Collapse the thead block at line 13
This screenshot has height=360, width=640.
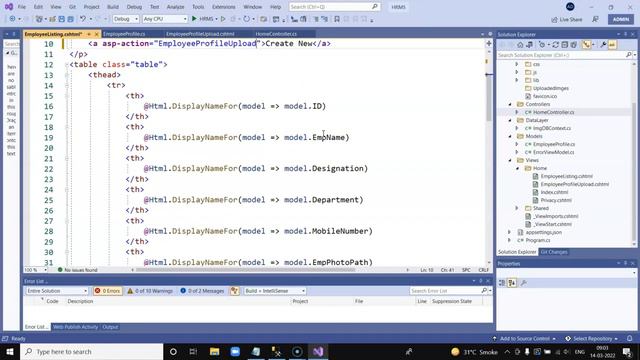point(67,75)
